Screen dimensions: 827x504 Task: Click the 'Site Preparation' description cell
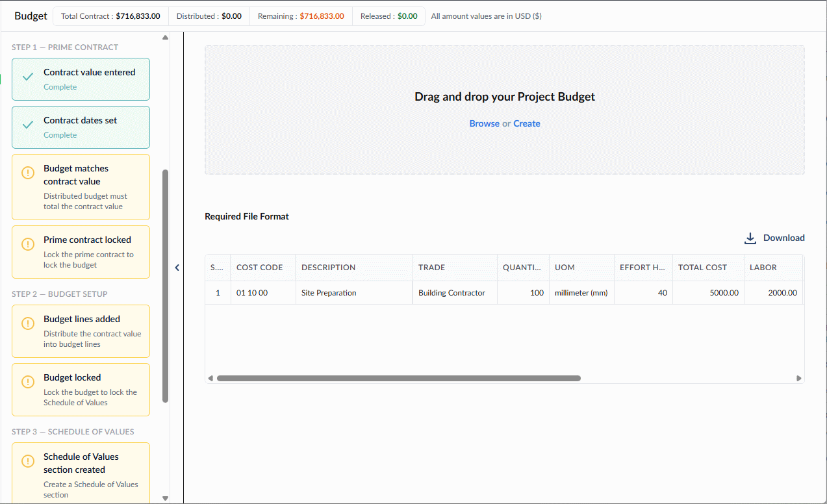point(354,293)
